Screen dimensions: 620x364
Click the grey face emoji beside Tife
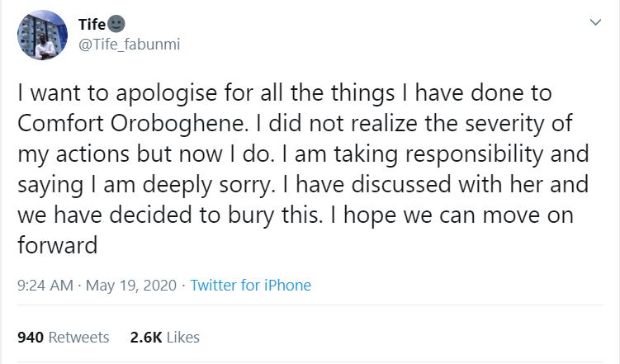pyautogui.click(x=116, y=24)
